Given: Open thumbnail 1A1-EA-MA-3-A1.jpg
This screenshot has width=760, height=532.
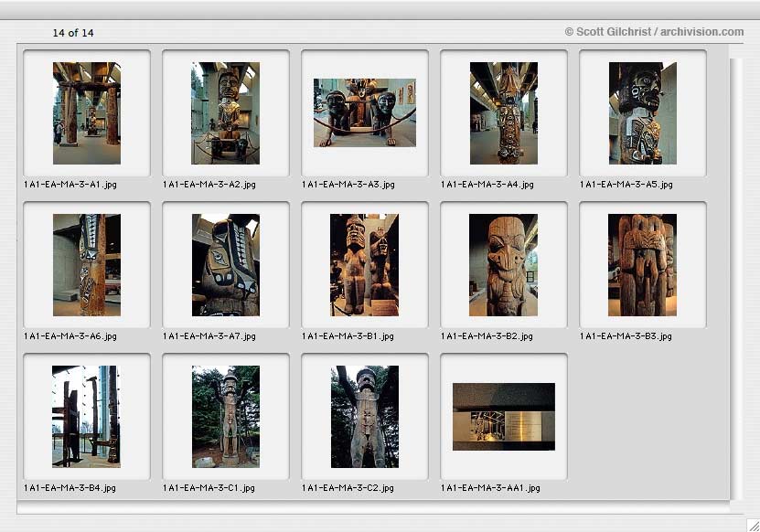Looking at the screenshot, I should coord(87,113).
